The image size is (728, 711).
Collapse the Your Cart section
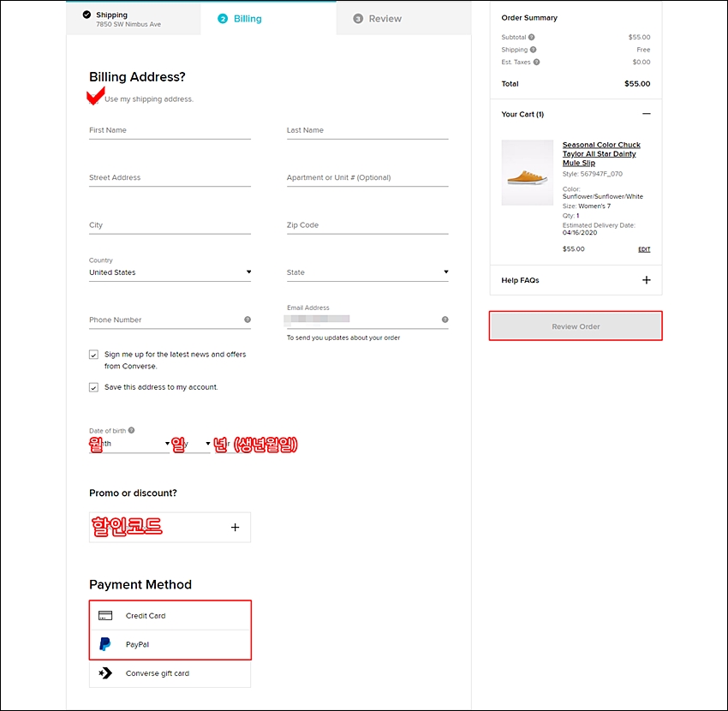647,114
